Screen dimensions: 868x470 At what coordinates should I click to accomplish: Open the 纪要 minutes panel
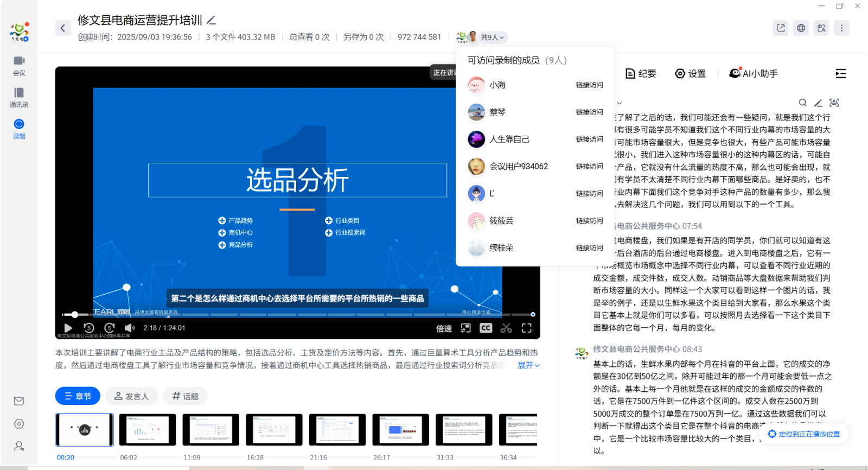(641, 73)
